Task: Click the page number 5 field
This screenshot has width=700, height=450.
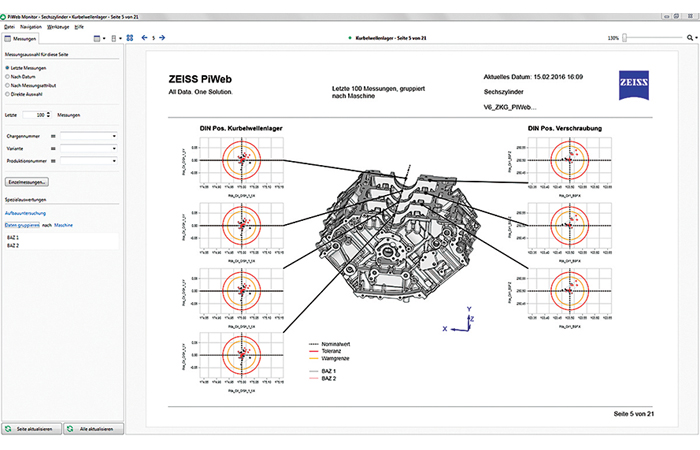Action: point(153,38)
